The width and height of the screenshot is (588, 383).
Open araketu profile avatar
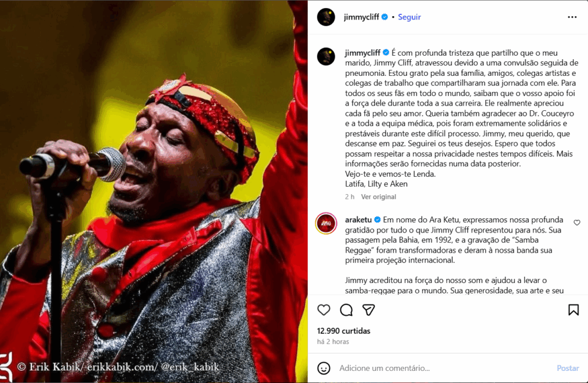[x=326, y=223]
